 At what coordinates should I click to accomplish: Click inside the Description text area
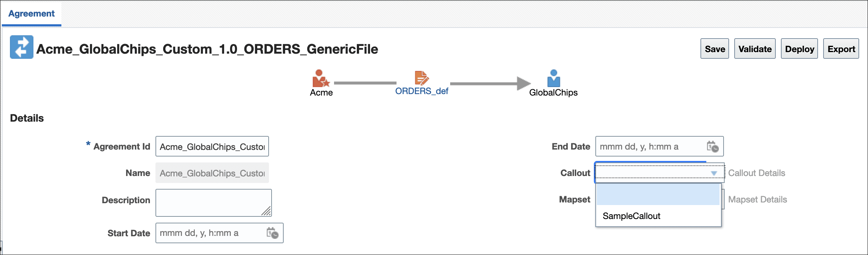coord(214,203)
